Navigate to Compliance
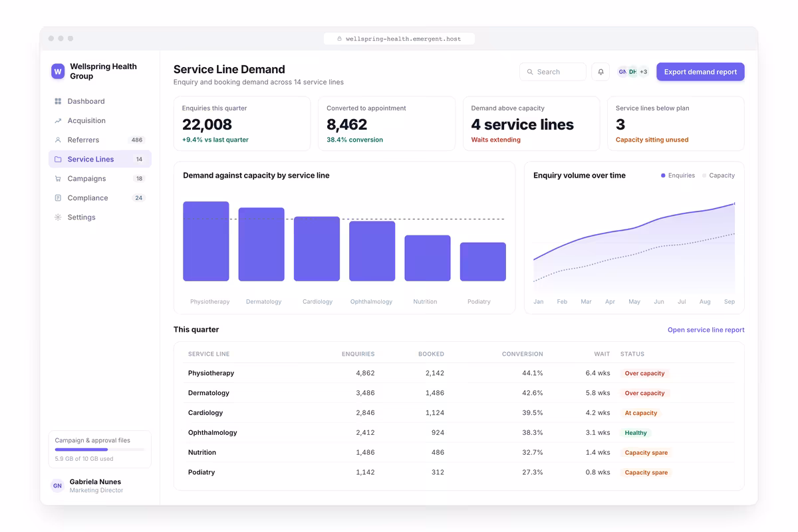The width and height of the screenshot is (798, 532). click(x=100, y=198)
